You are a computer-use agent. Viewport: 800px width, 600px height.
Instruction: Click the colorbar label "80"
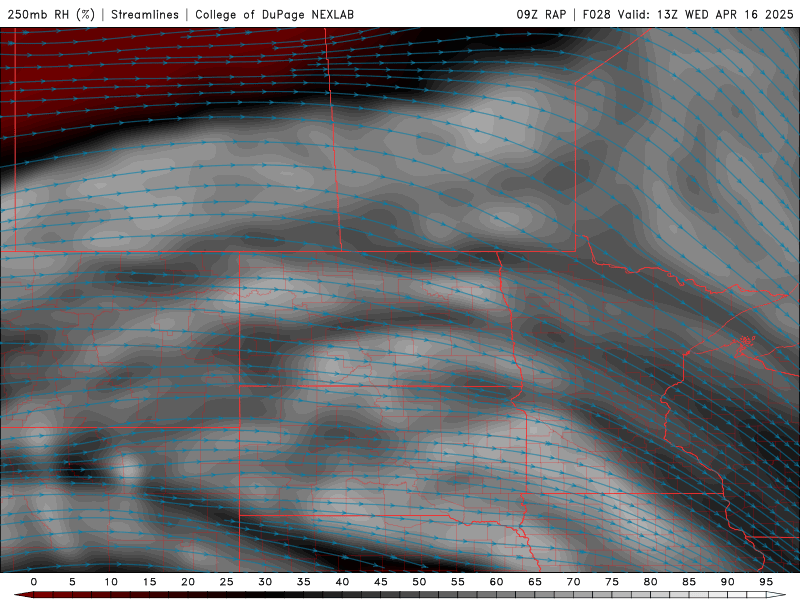(650, 582)
